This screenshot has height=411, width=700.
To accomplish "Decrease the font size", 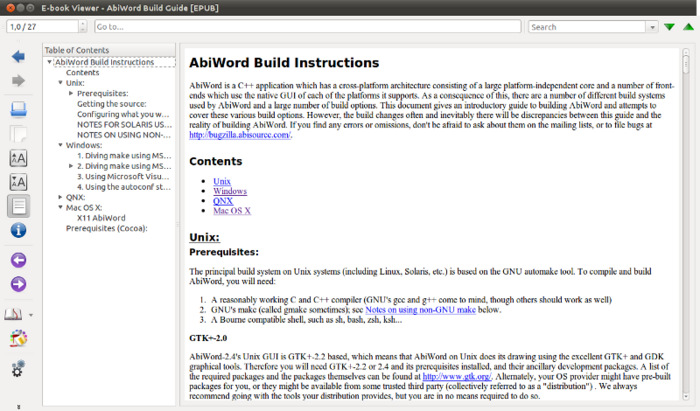I will 18,182.
